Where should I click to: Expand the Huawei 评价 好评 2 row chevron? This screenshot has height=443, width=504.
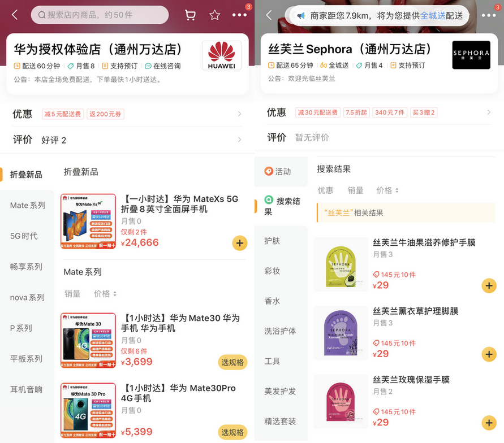pyautogui.click(x=239, y=140)
